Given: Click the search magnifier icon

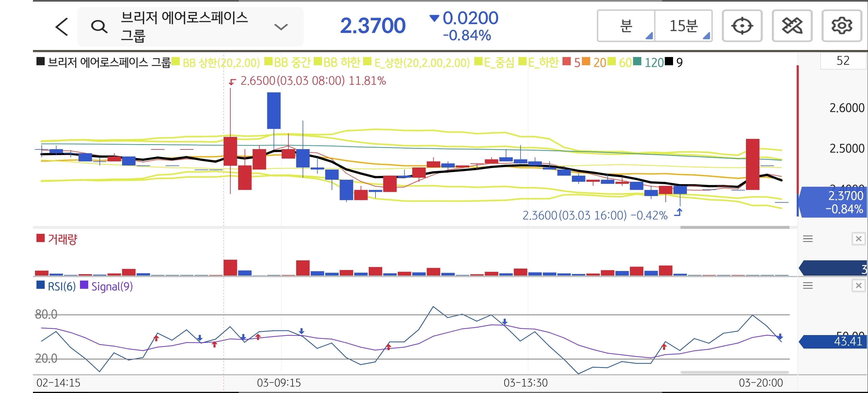Looking at the screenshot, I should (99, 27).
